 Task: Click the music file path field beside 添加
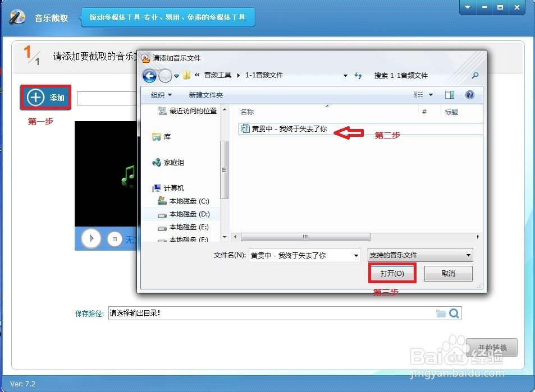107,98
